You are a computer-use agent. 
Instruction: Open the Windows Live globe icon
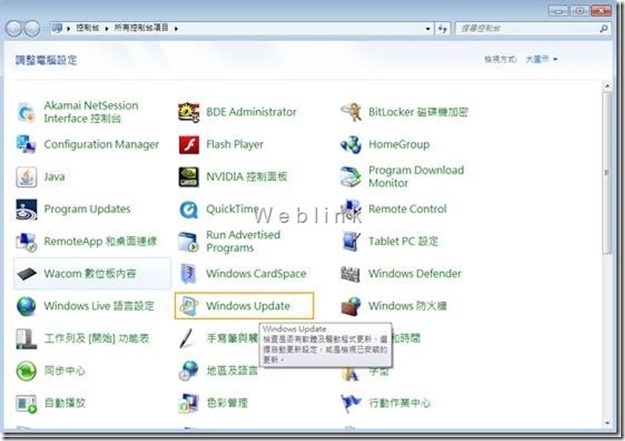tap(27, 306)
